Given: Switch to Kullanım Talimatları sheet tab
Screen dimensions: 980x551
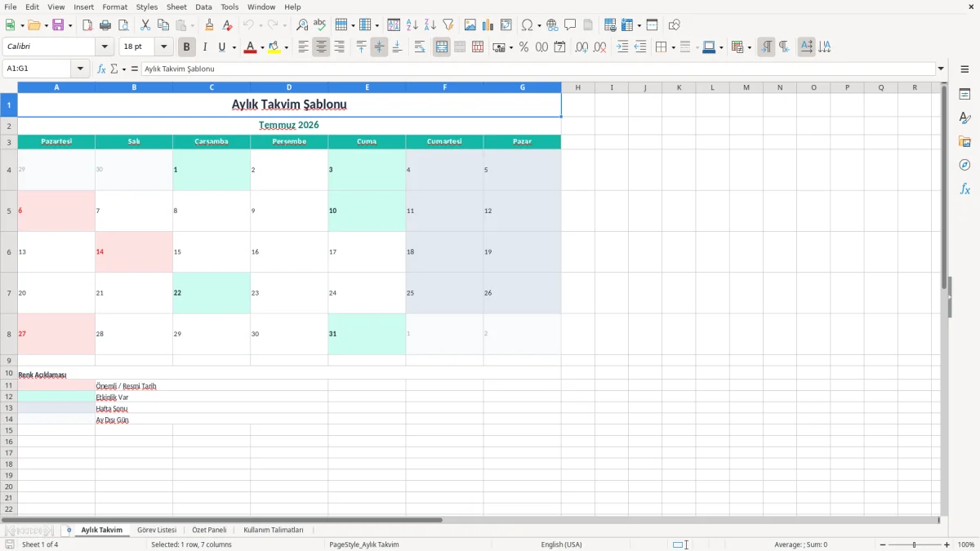Looking at the screenshot, I should (274, 530).
